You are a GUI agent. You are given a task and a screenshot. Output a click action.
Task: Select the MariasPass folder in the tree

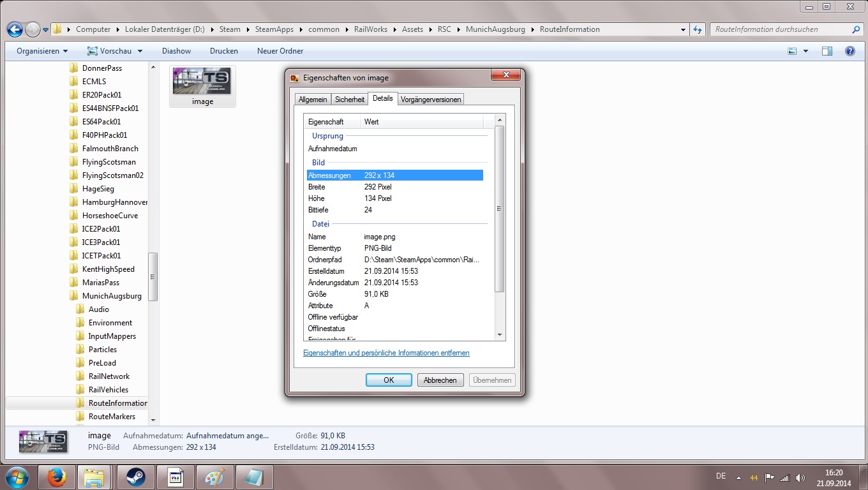(x=101, y=283)
